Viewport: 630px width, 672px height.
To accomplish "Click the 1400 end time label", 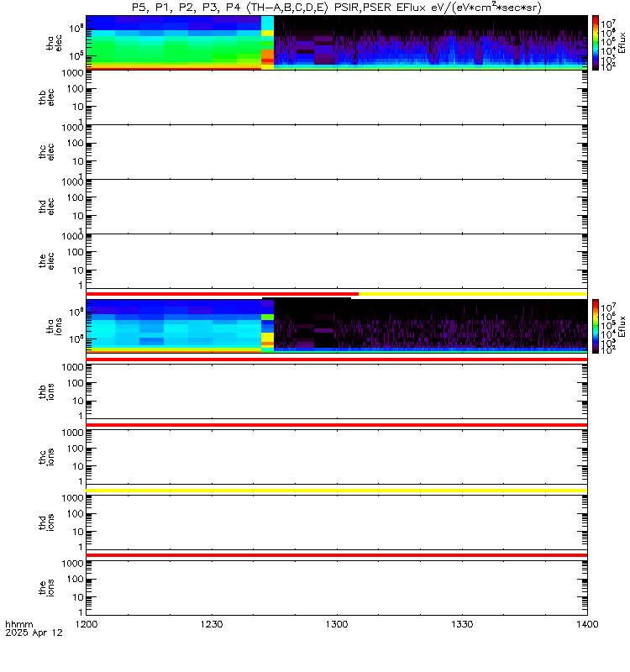I will tap(587, 624).
